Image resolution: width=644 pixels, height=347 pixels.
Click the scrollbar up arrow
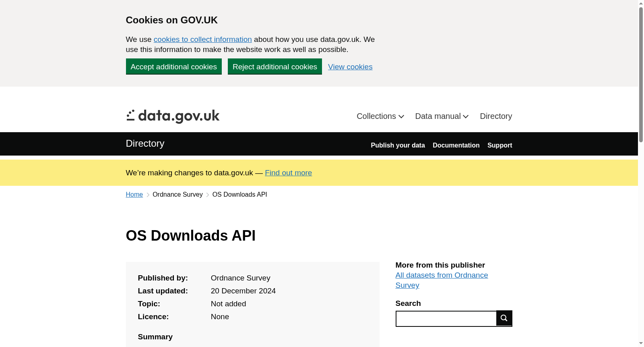click(641, 3)
